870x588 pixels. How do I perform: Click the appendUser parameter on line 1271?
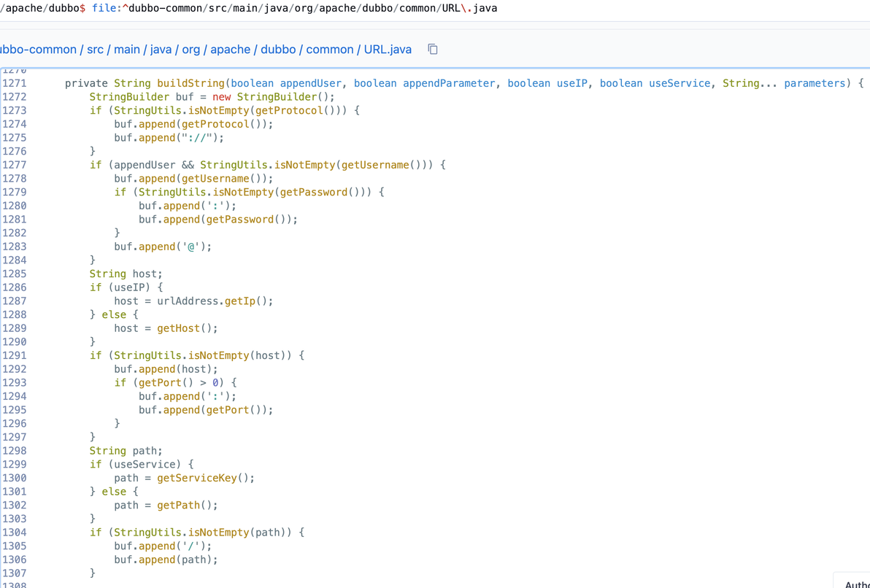pyautogui.click(x=311, y=83)
